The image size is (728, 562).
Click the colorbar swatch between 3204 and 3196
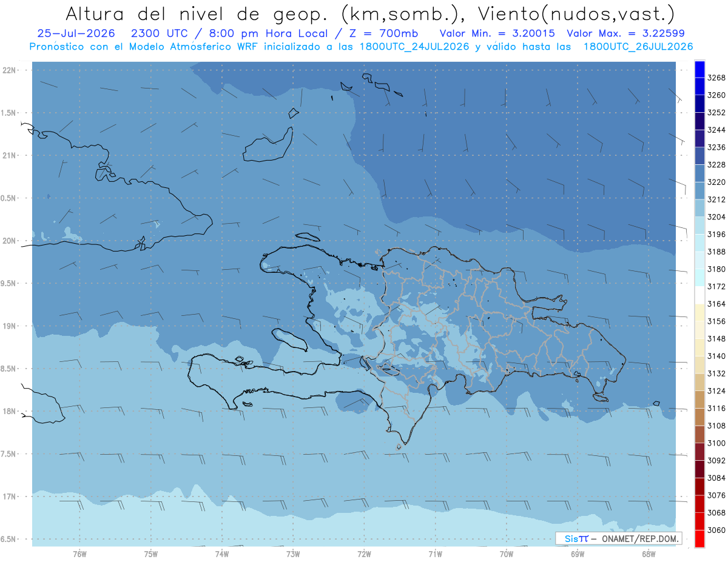coord(699,226)
